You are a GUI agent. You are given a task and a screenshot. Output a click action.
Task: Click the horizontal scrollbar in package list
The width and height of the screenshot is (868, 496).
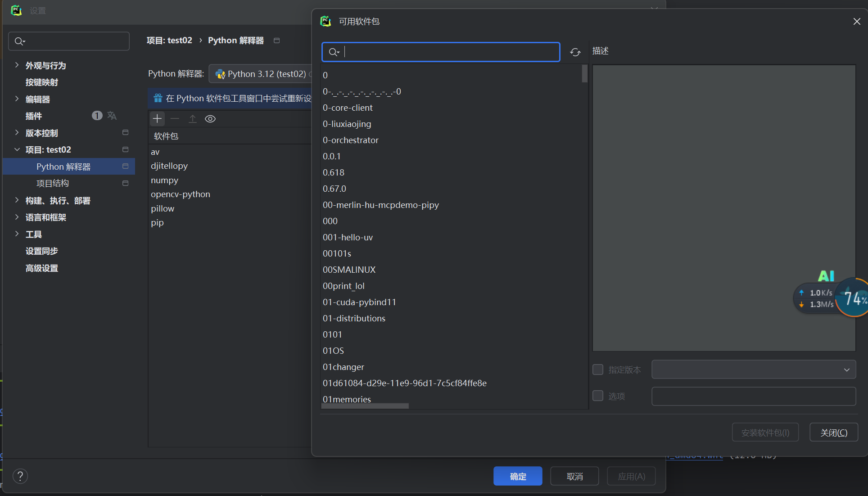365,406
